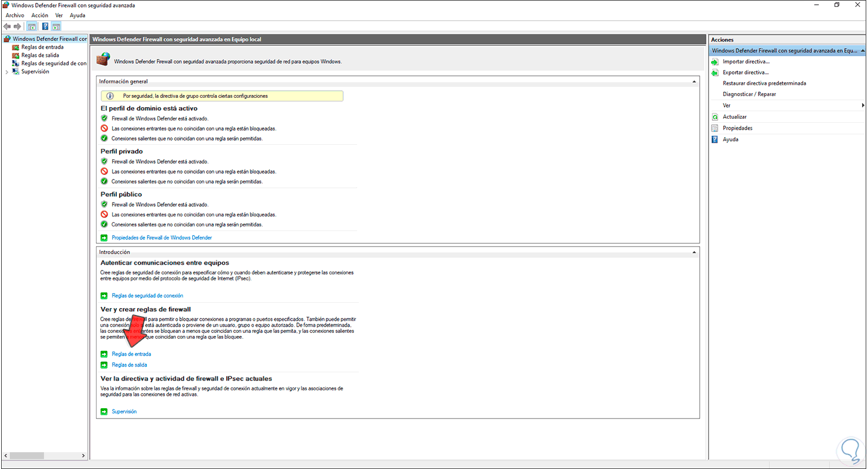This screenshot has width=868, height=469.
Task: Click the left scroll arrow under the tree
Action: [5, 456]
